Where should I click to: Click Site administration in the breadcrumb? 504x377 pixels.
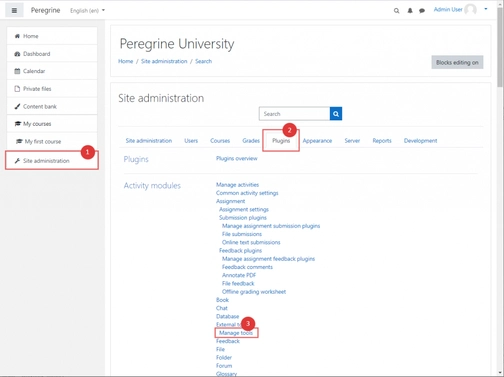164,61
